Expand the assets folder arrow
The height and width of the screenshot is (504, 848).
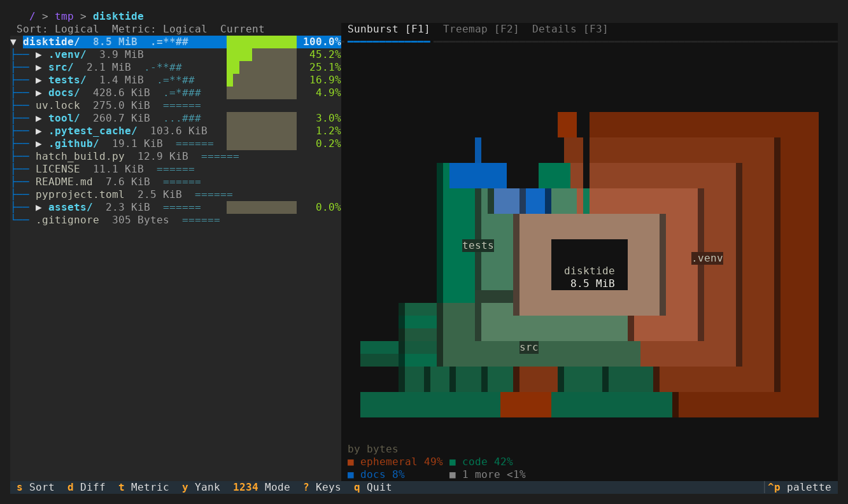39,207
